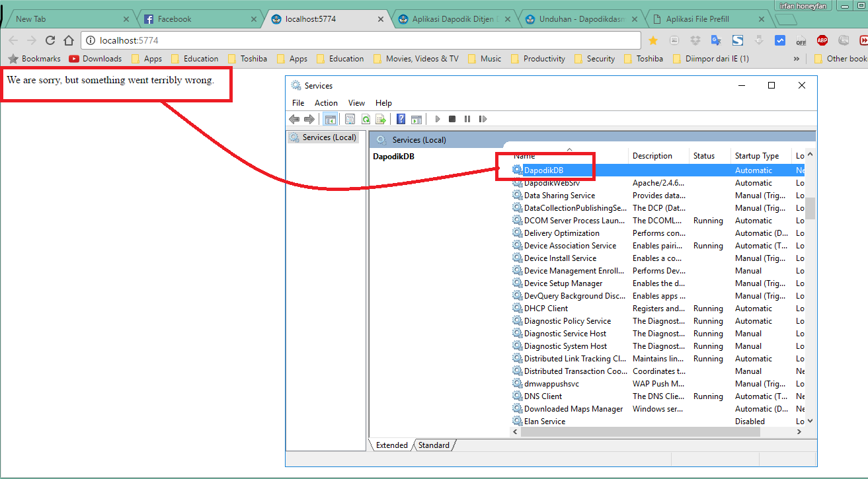Click the Stop Service square icon
The width and height of the screenshot is (868, 479).
coord(452,119)
